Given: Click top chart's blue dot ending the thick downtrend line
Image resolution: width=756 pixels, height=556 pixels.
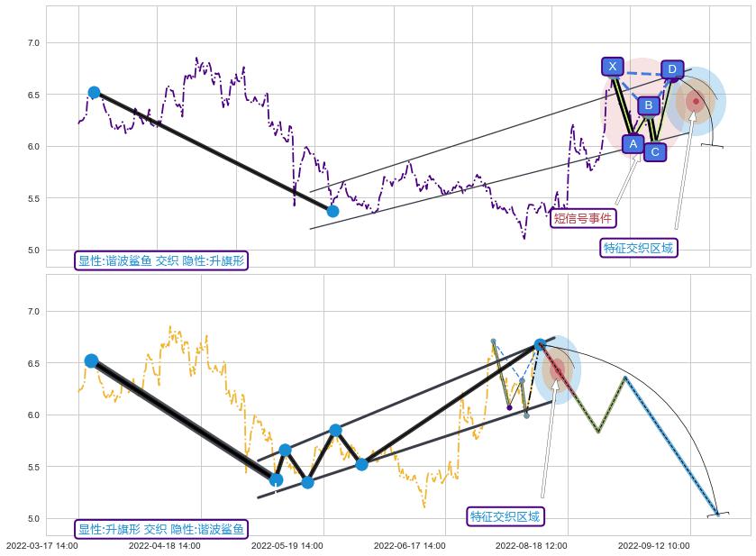Looking at the screenshot, I should (332, 211).
